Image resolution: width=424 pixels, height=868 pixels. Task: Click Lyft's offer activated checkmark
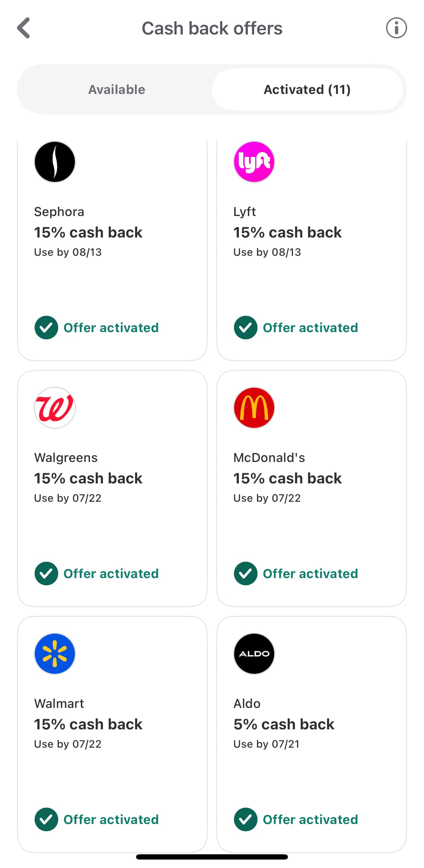tap(245, 328)
